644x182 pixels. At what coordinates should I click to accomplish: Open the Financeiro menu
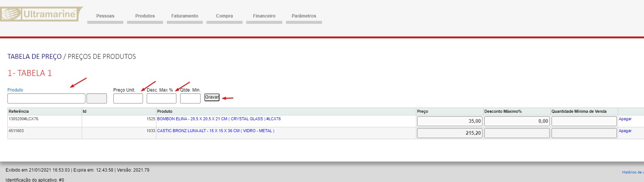(264, 16)
